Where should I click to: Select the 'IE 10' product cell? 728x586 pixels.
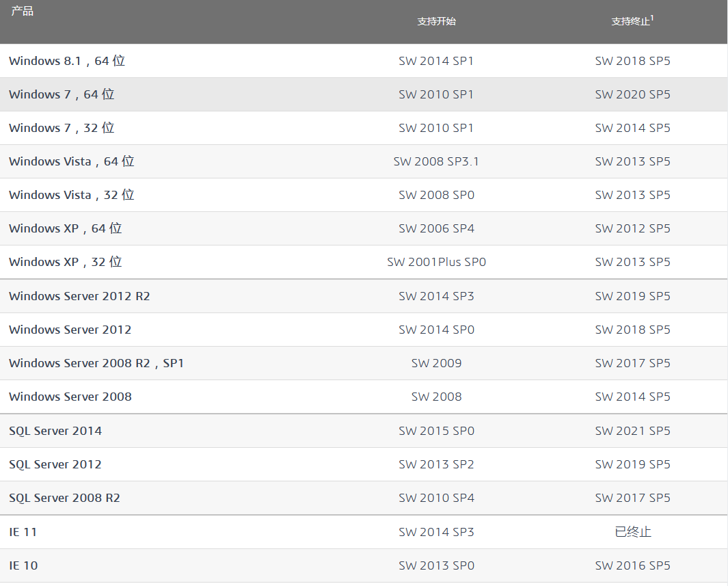23,565
